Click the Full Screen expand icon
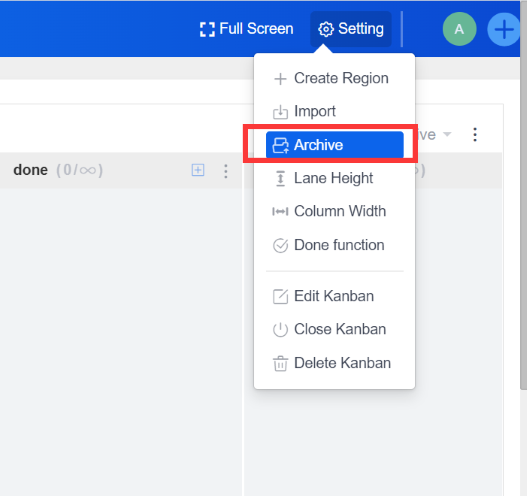 (207, 29)
